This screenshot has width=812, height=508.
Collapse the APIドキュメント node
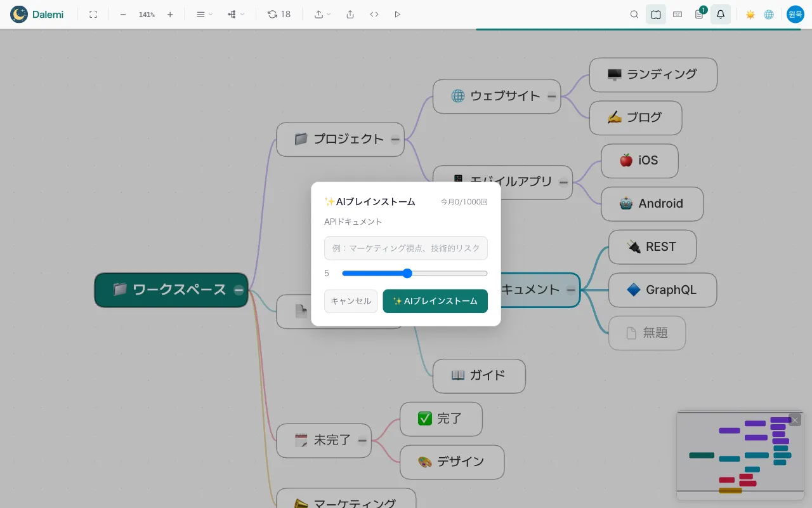point(571,290)
